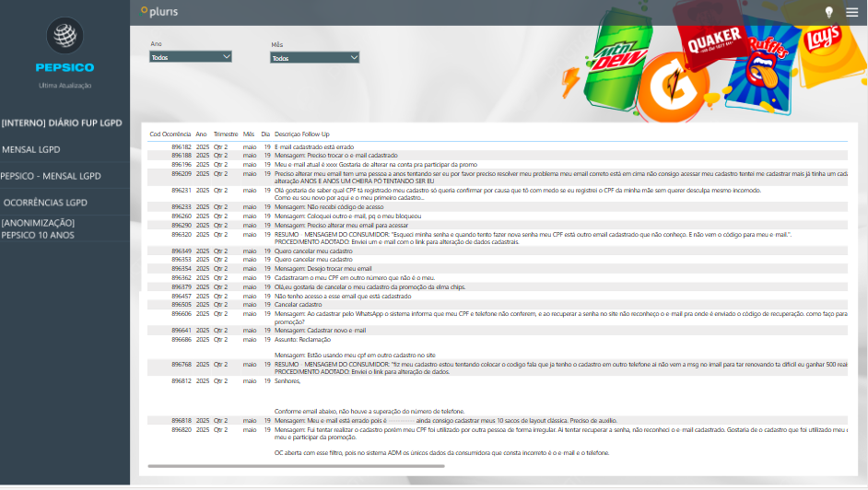
Task: Select occurrence code 896812
Action: [181, 381]
